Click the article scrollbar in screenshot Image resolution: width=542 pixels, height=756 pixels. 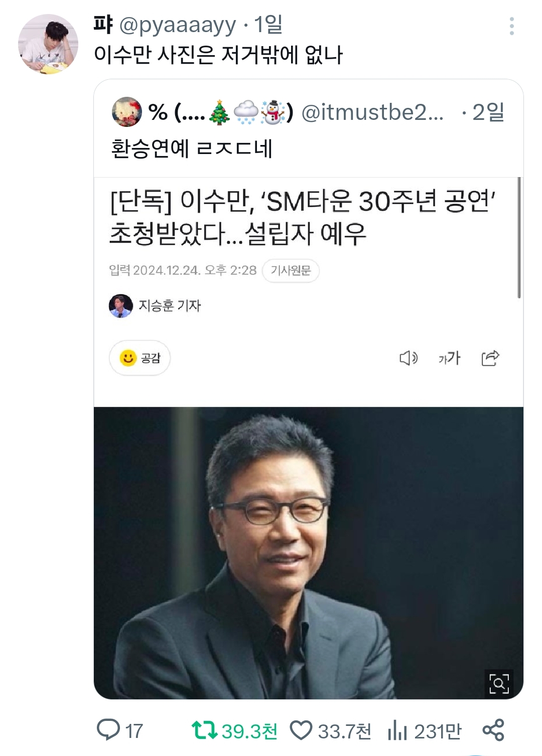click(519, 238)
